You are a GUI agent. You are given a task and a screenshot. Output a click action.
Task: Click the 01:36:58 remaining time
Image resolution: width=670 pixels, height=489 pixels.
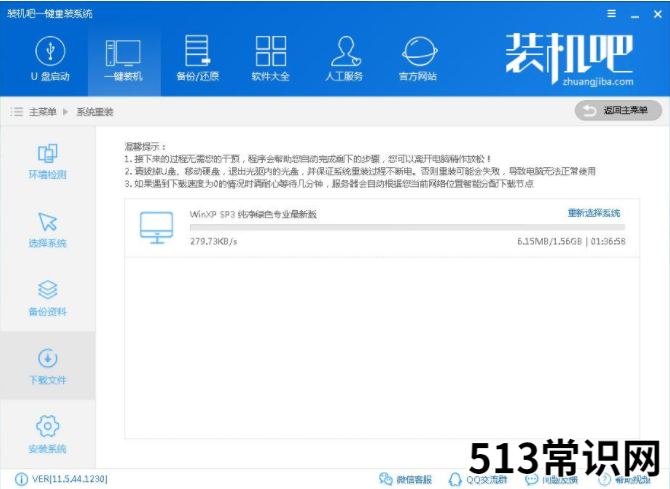(608, 242)
